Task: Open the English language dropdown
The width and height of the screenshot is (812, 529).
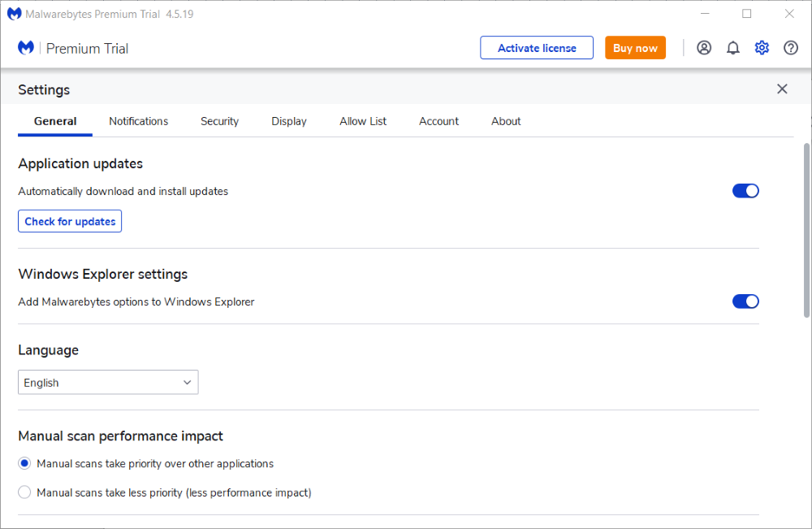Action: pyautogui.click(x=108, y=383)
